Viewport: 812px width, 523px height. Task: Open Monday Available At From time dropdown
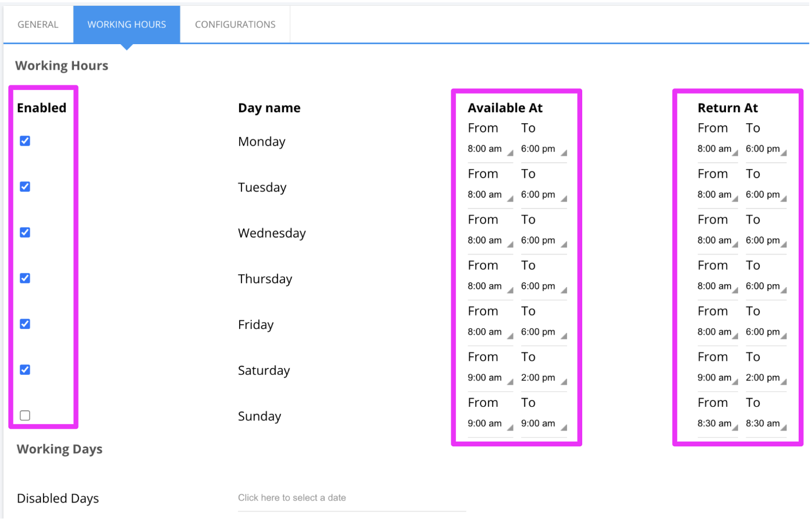coord(490,149)
